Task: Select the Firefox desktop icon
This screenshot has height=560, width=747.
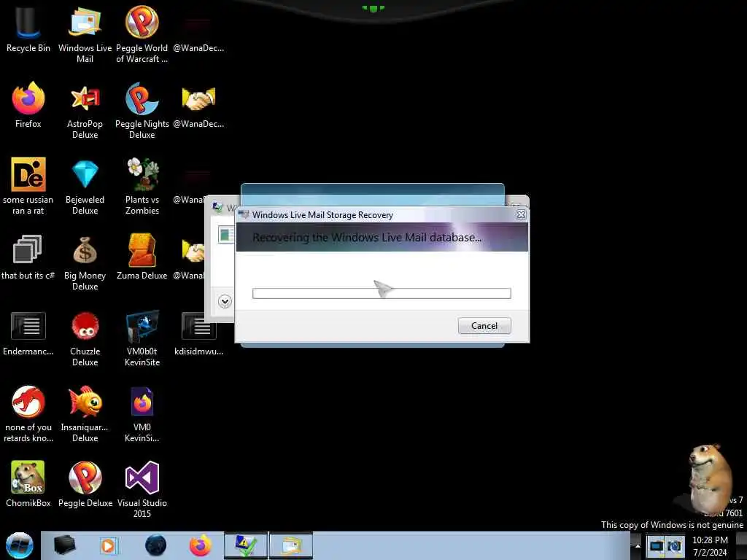Action: [x=28, y=105]
